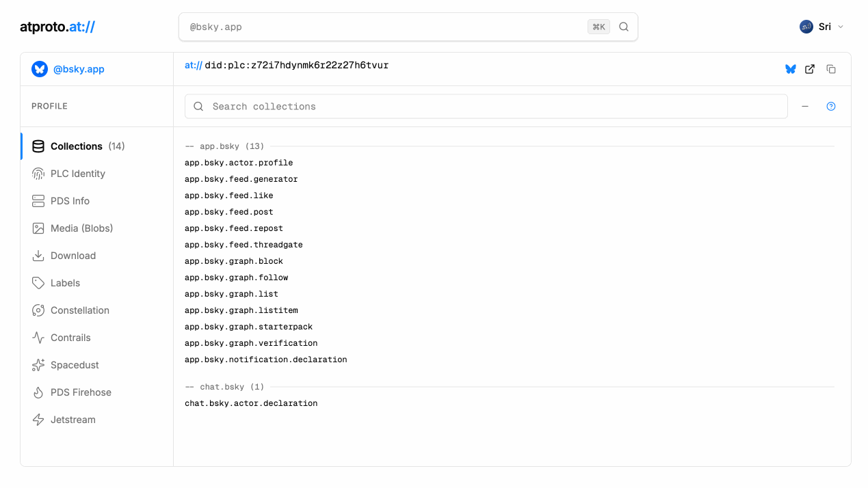
Task: Copy the DID with the copy icon
Action: [831, 69]
